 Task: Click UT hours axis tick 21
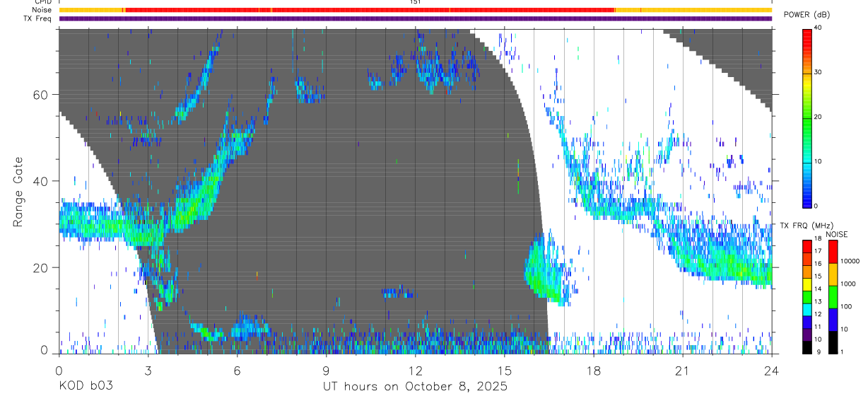point(683,371)
